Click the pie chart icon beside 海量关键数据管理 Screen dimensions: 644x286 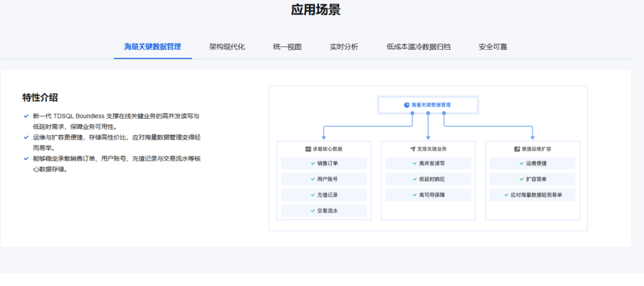(x=407, y=105)
